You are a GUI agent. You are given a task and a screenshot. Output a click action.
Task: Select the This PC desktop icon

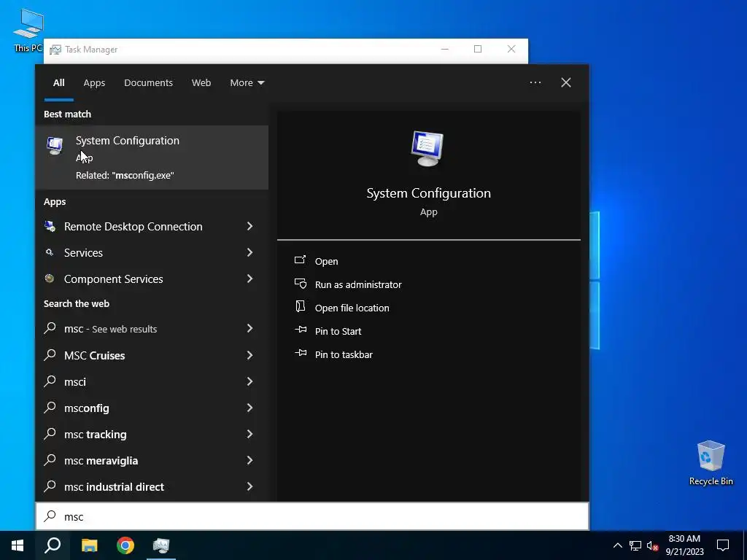point(28,29)
